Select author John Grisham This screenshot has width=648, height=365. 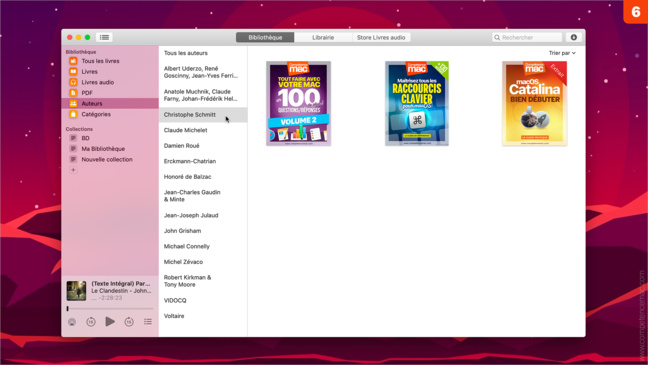tap(203, 231)
